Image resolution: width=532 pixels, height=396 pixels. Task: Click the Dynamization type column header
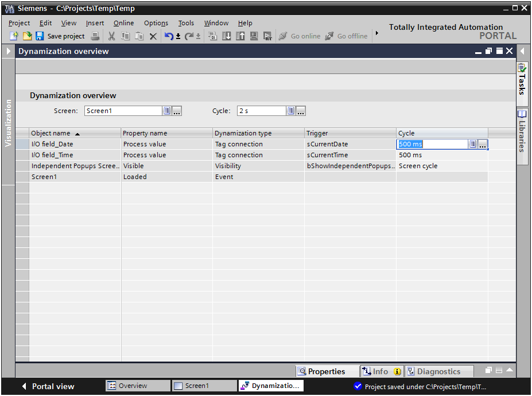258,133
